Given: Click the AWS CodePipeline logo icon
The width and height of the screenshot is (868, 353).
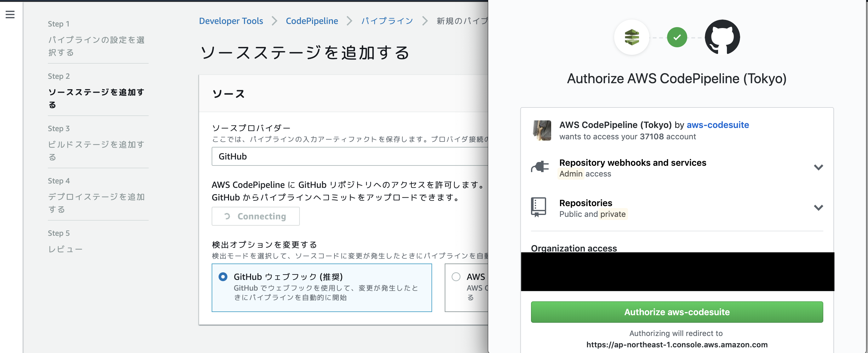Looking at the screenshot, I should point(631,37).
